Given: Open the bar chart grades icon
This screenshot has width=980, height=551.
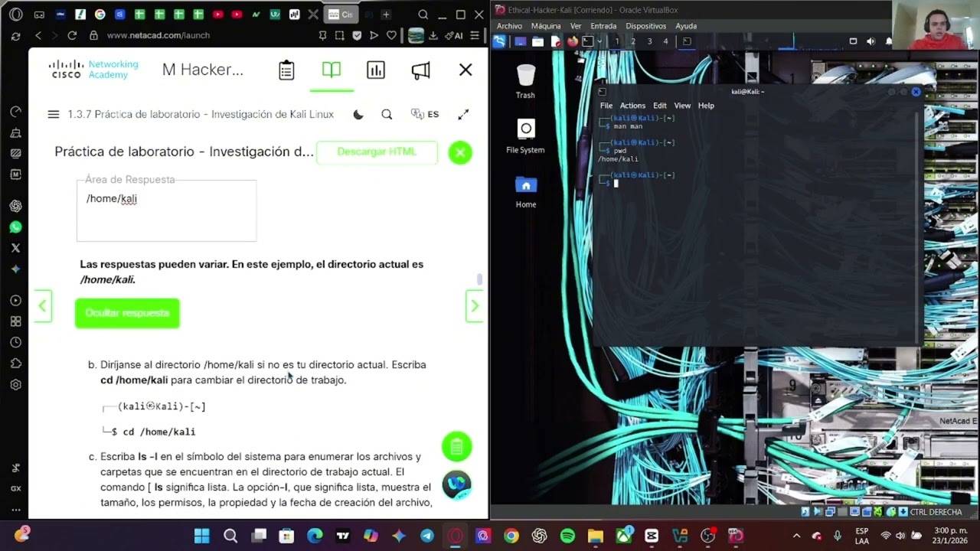Looking at the screenshot, I should point(376,70).
